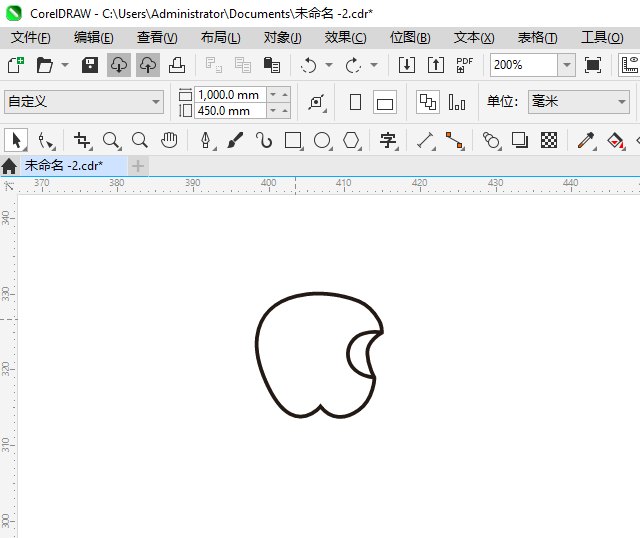This screenshot has width=640, height=538.
Task: Select the Transparency checkerboard tool
Action: (549, 140)
